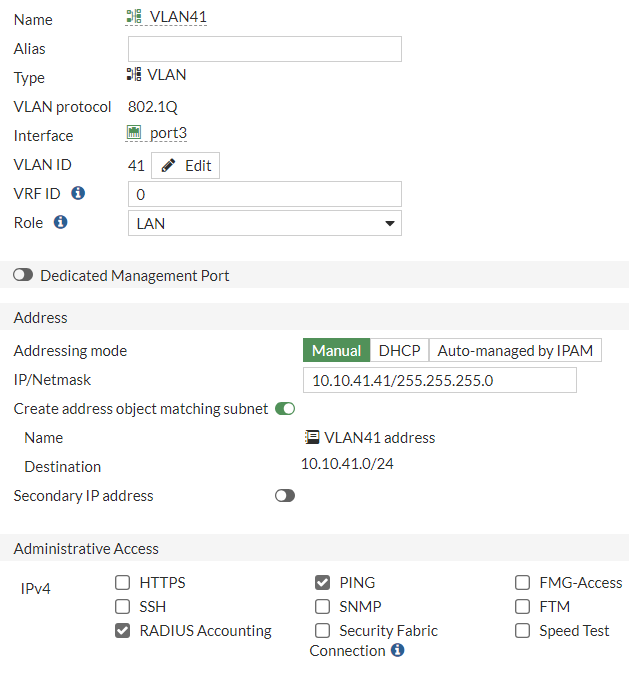Uncheck the PING access checkbox

click(322, 582)
